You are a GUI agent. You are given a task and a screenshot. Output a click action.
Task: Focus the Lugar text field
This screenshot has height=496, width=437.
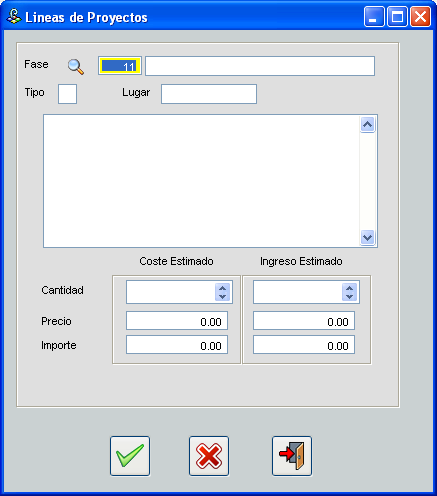(209, 94)
